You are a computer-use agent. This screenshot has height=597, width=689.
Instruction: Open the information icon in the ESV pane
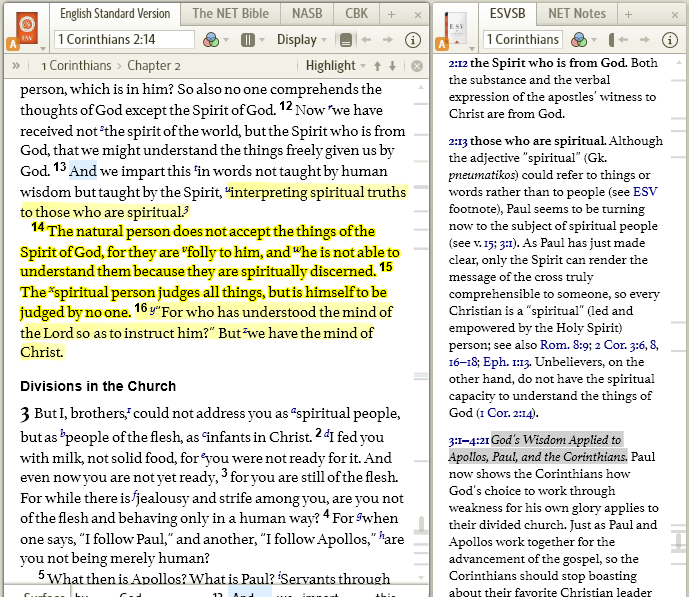413,40
